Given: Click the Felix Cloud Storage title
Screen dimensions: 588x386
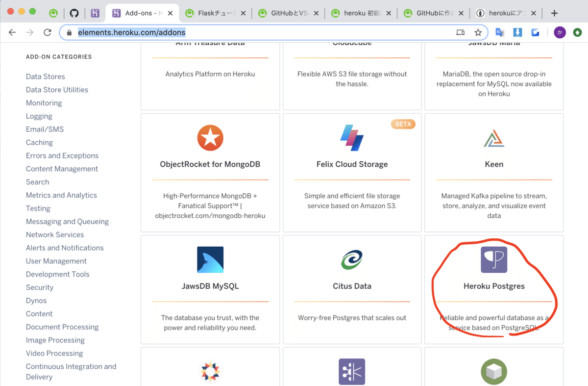Looking at the screenshot, I should click(352, 164).
